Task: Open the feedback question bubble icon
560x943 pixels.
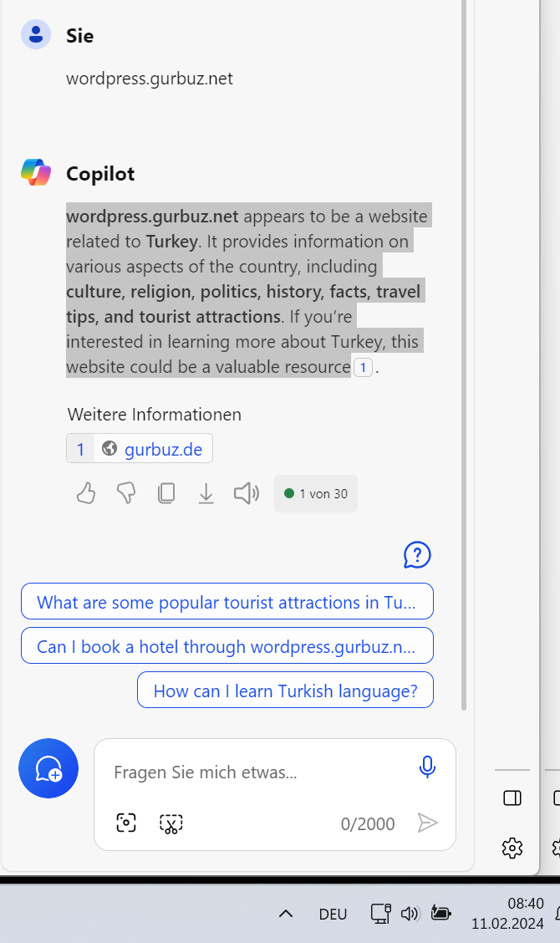Action: (417, 555)
